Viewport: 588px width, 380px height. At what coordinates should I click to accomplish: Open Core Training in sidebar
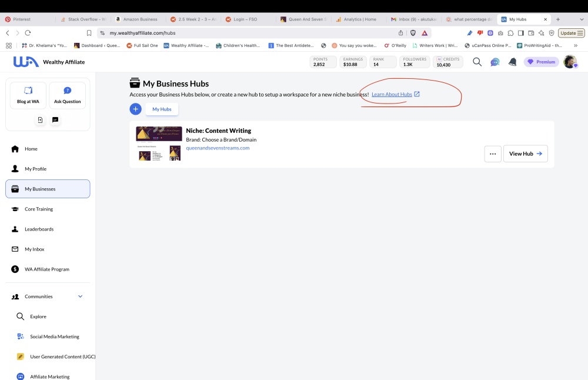[x=48, y=209]
